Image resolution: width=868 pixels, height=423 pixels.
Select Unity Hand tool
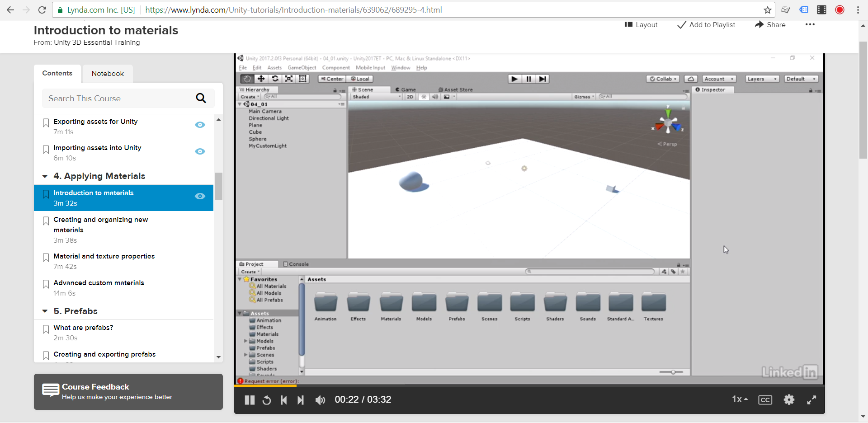[x=247, y=79]
